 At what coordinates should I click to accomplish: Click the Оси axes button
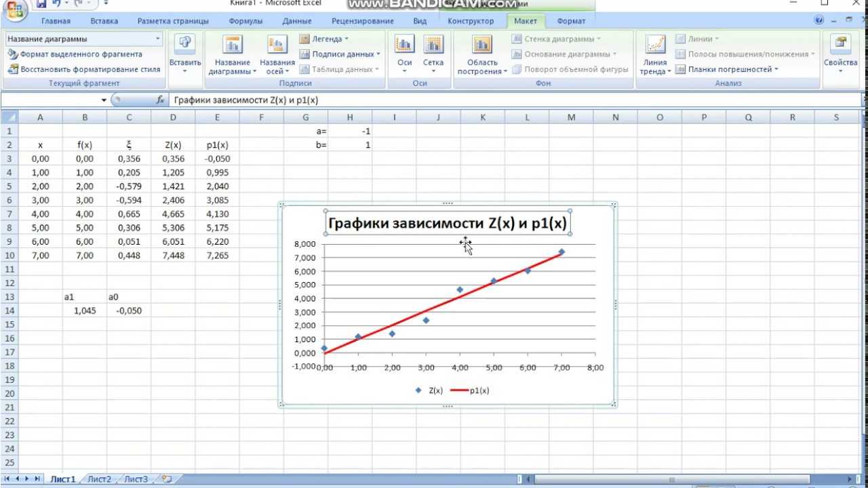tap(404, 55)
